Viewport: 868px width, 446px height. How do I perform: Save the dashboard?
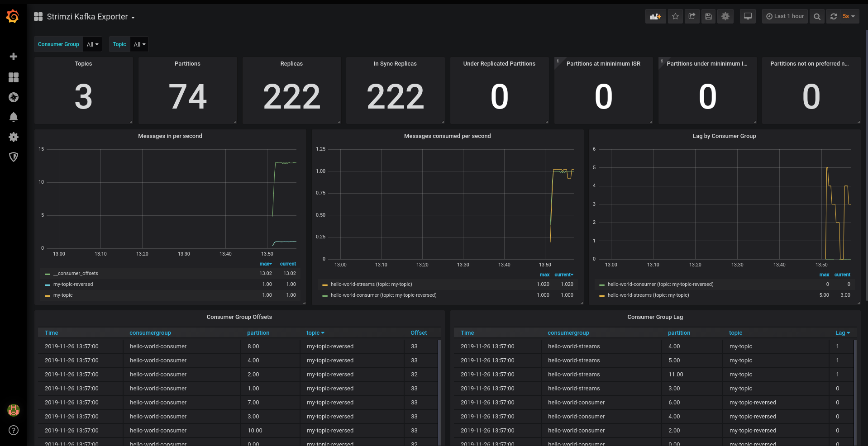point(708,16)
